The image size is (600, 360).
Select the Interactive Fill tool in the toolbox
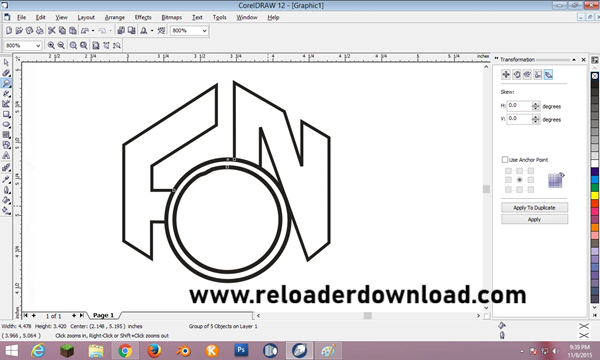[x=6, y=210]
